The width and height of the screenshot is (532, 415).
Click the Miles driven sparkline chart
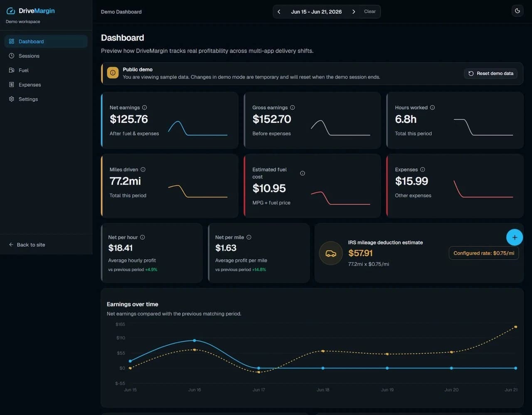(x=198, y=191)
